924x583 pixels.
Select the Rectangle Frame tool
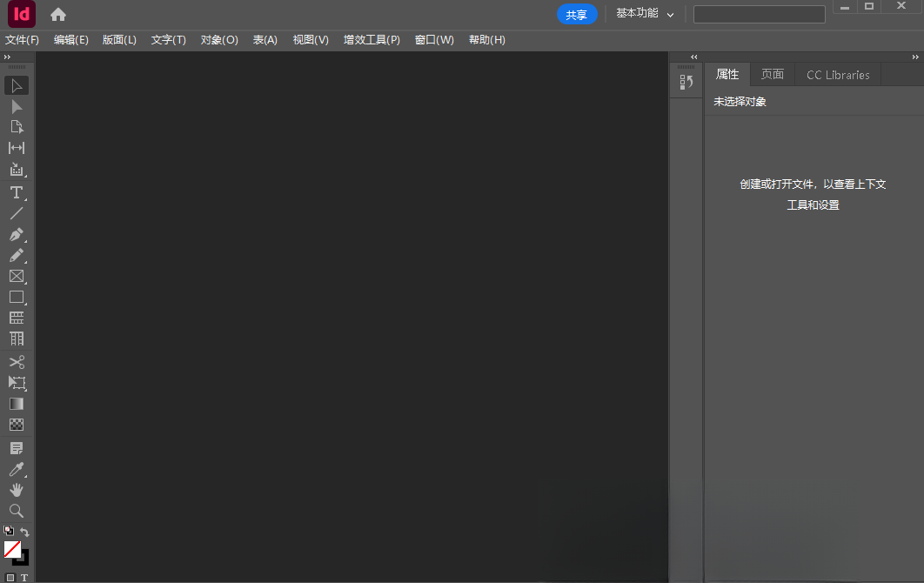click(17, 276)
